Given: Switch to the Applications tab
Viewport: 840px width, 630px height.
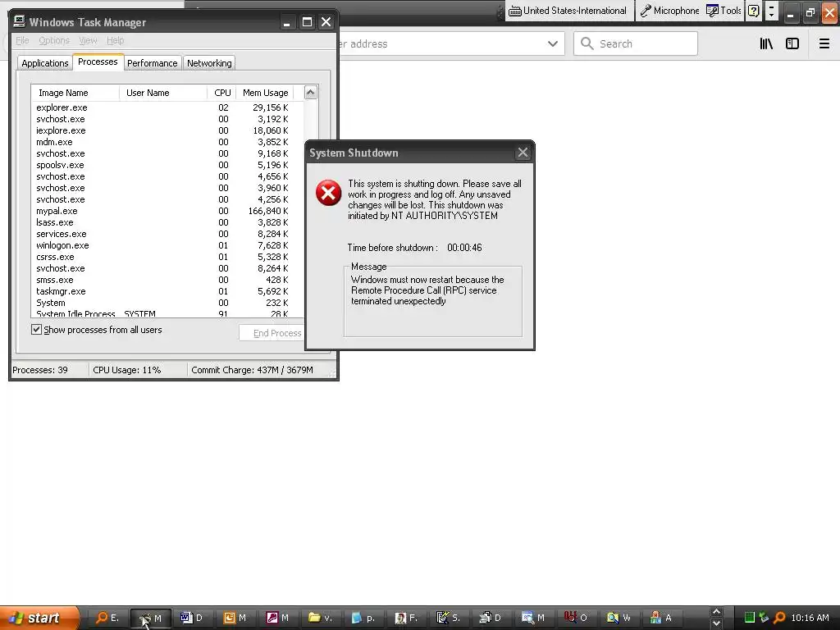Looking at the screenshot, I should click(45, 63).
